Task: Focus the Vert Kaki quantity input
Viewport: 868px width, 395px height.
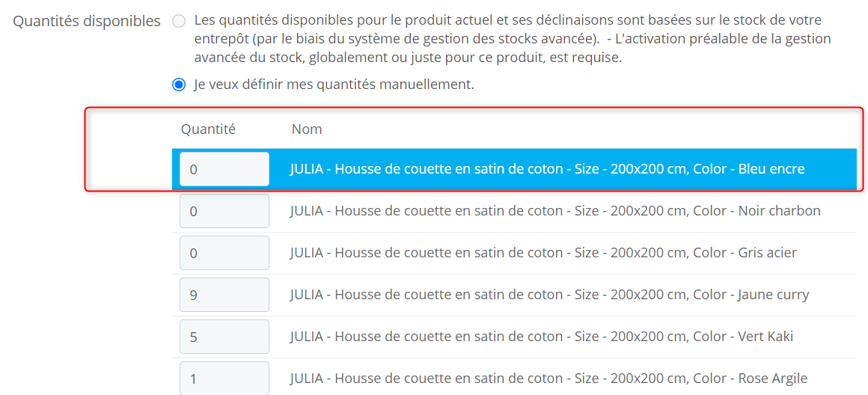Action: [x=224, y=337]
